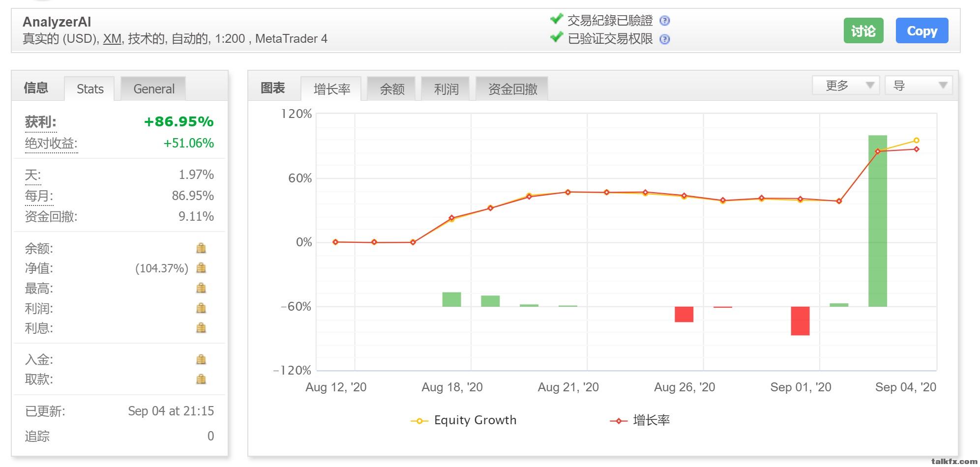Click the green checkmark beside 交易紀錄已驗證
The image size is (980, 467).
[x=556, y=19]
